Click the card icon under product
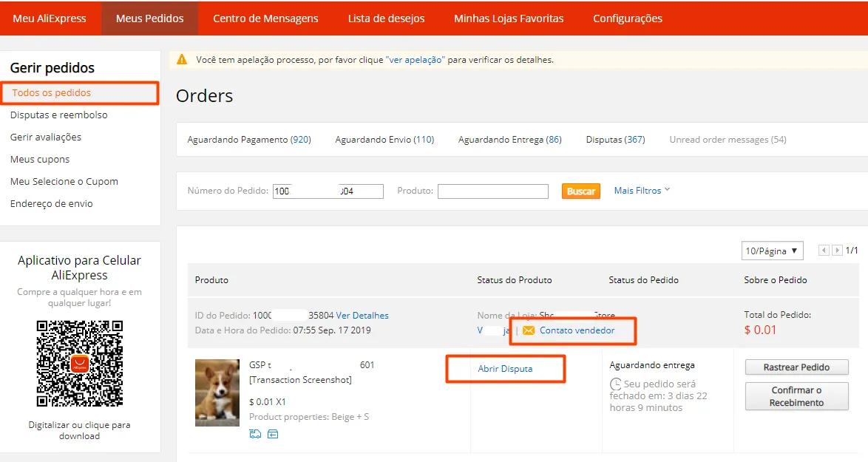The image size is (868, 462). pyautogui.click(x=273, y=434)
